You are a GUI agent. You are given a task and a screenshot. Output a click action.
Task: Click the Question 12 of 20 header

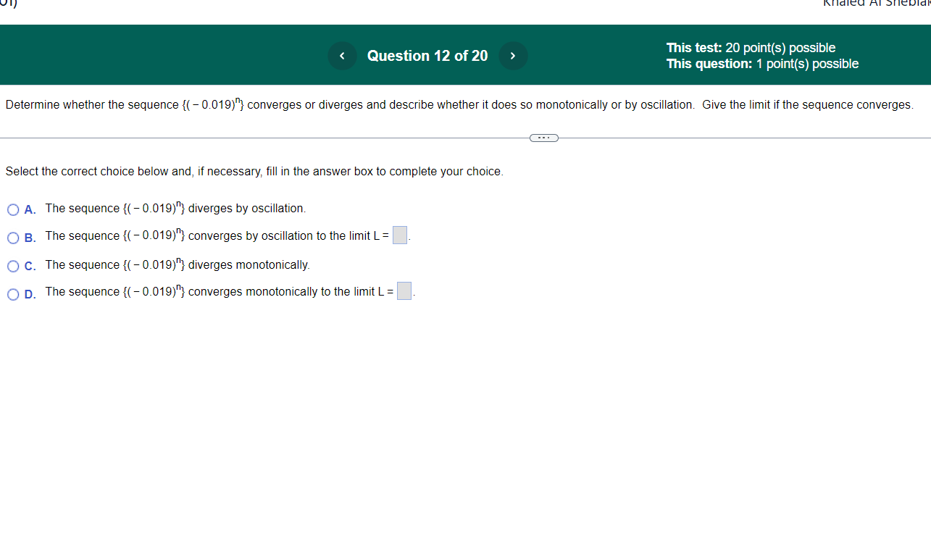click(427, 55)
